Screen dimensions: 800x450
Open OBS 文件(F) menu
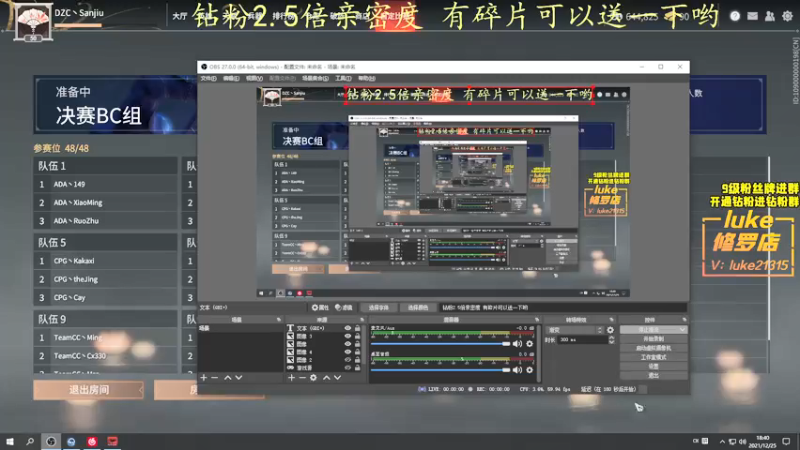(x=208, y=79)
